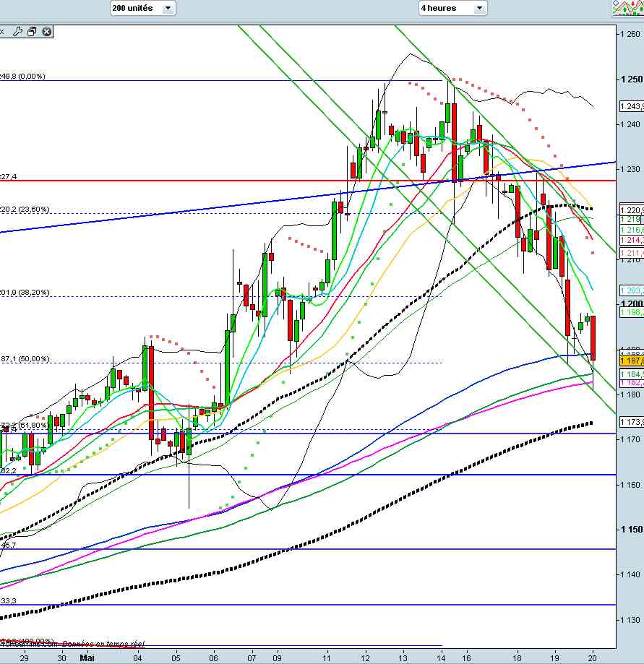
Task: Click the cyan 1 203 price label
Action: (630, 290)
